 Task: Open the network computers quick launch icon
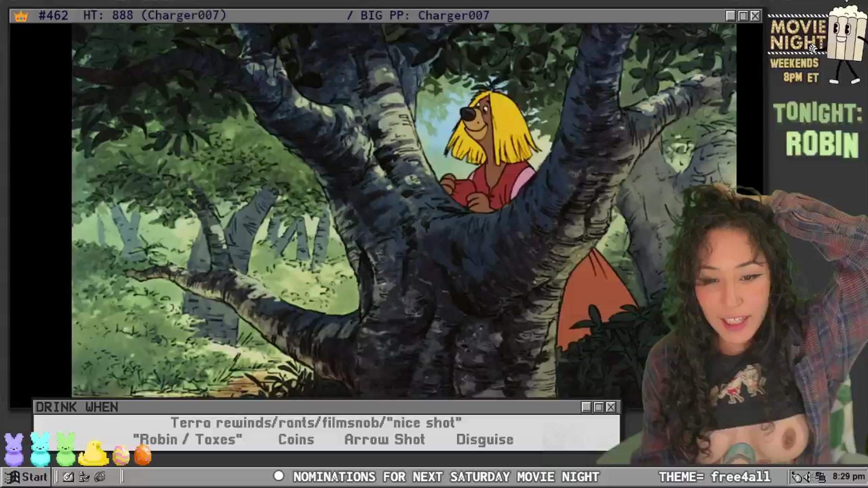coord(84,477)
